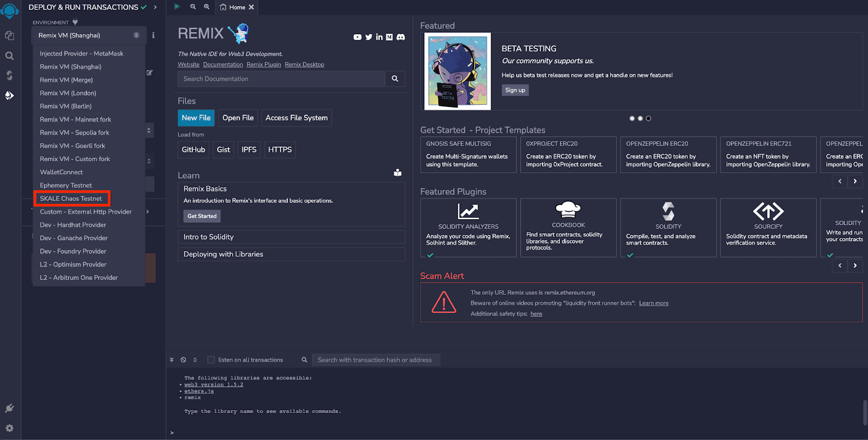Select Dev - Hardhat Provider option

tap(73, 225)
